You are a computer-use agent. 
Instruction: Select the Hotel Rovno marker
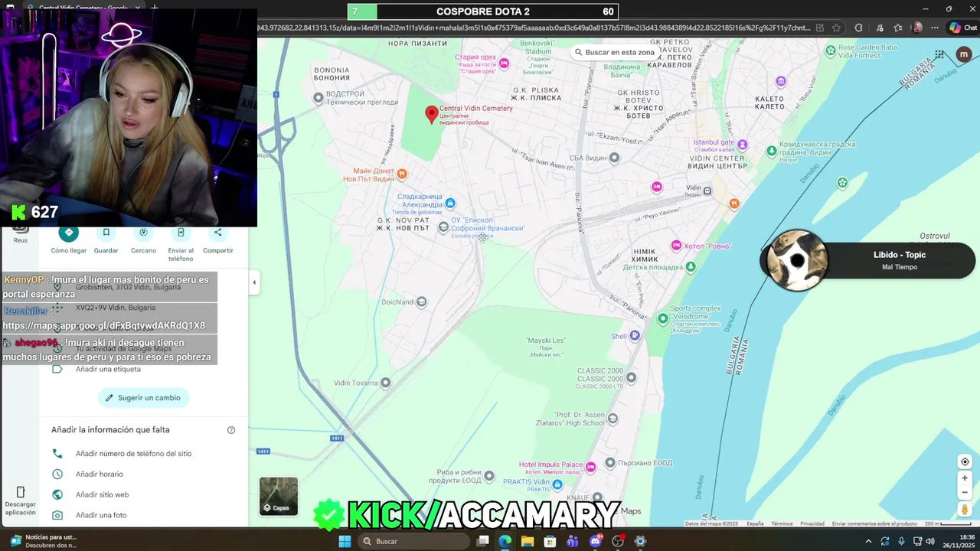point(676,246)
